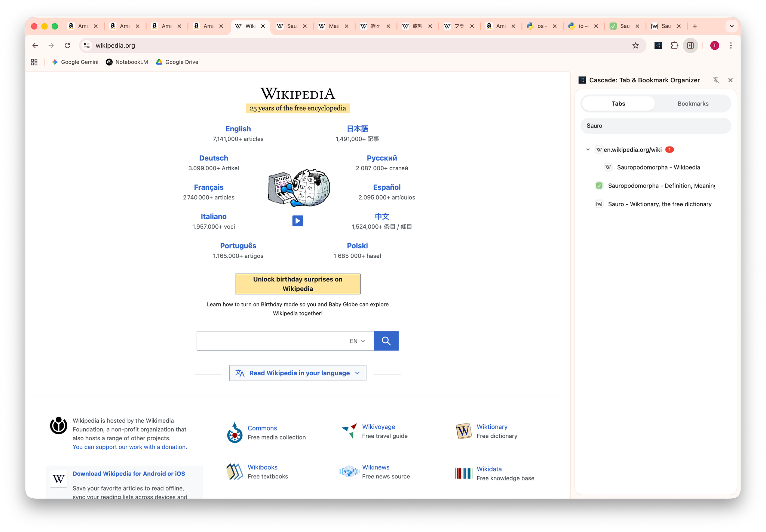This screenshot has width=766, height=532.
Task: Click the Cascade extension icon in the toolbar
Action: point(658,46)
